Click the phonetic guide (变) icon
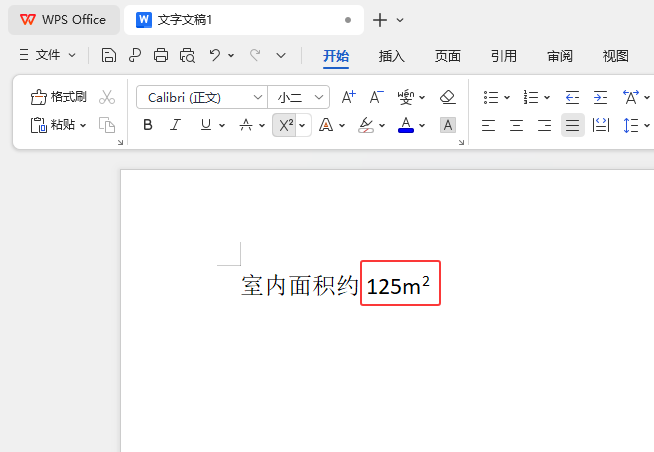Screen dimensions: 654x452 click(406, 97)
